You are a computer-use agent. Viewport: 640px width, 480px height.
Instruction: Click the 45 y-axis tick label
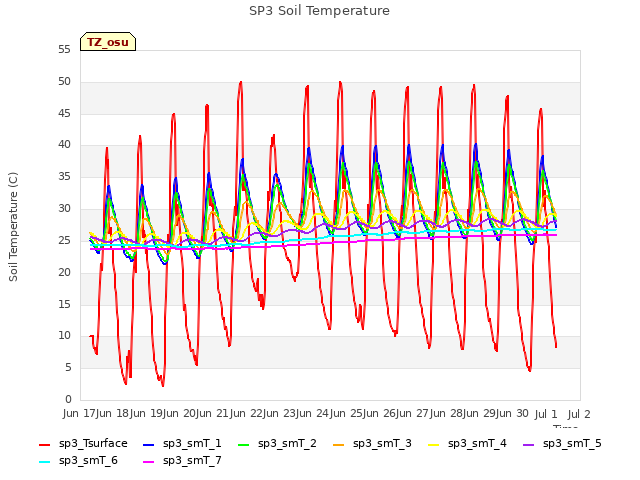(64, 113)
